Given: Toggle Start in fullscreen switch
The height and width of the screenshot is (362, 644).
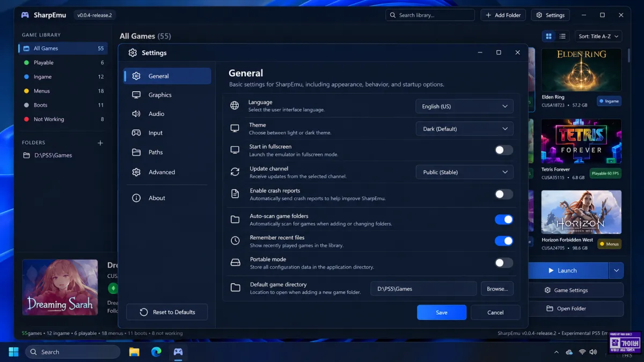Looking at the screenshot, I should point(504,150).
